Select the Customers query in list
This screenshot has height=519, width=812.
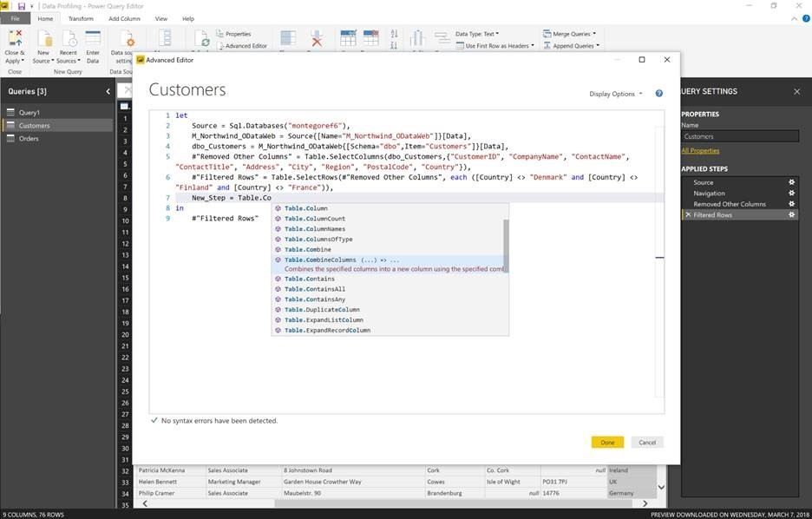(58, 125)
